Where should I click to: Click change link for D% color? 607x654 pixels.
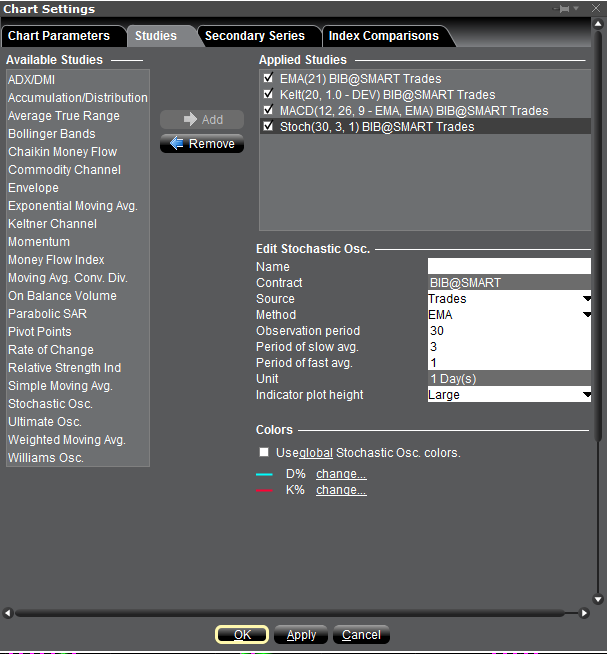tap(341, 474)
